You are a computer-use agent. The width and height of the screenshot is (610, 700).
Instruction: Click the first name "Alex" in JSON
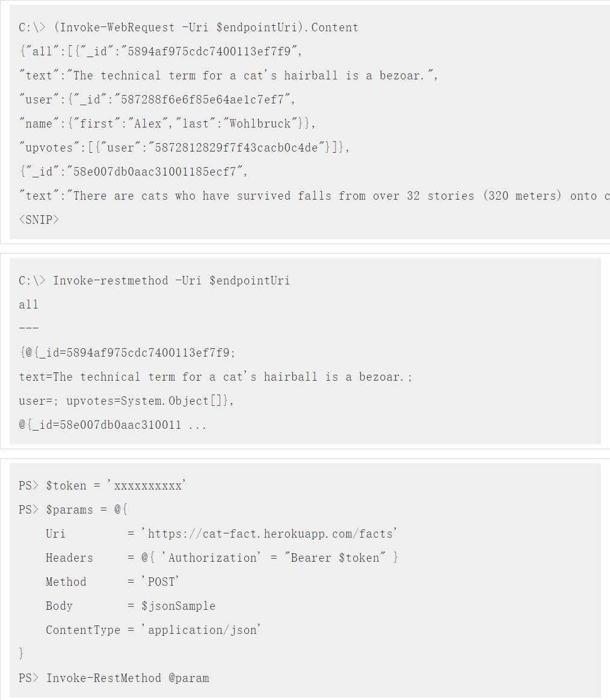148,124
